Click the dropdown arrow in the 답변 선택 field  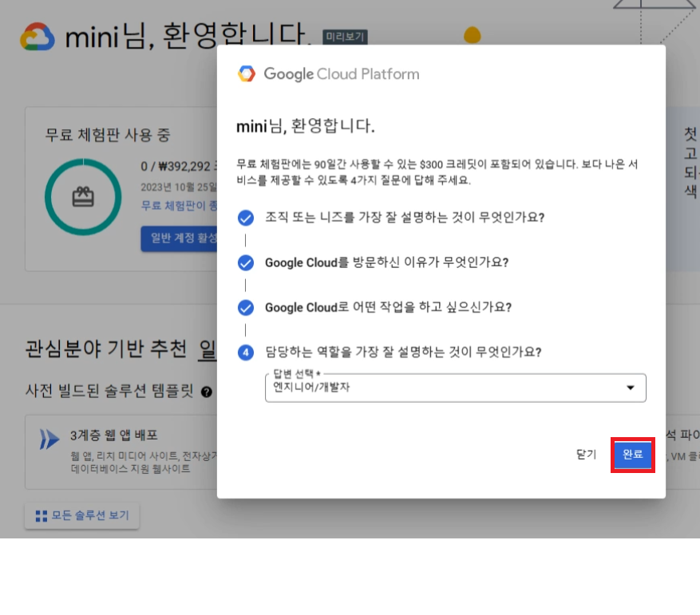point(631,388)
